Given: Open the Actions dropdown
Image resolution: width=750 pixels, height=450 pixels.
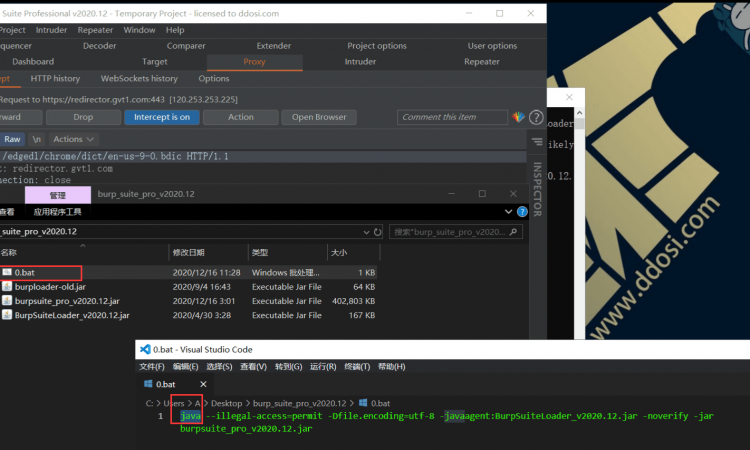Looking at the screenshot, I should coord(74,139).
